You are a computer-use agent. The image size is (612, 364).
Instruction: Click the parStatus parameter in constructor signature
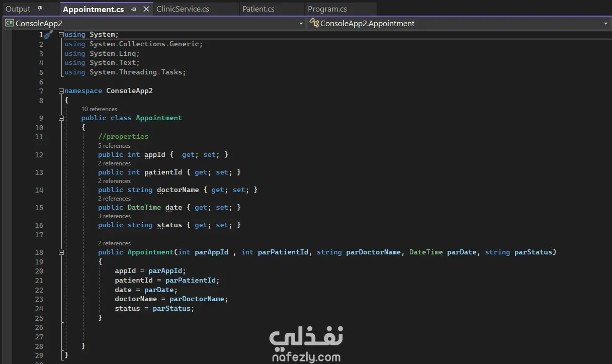coord(533,252)
